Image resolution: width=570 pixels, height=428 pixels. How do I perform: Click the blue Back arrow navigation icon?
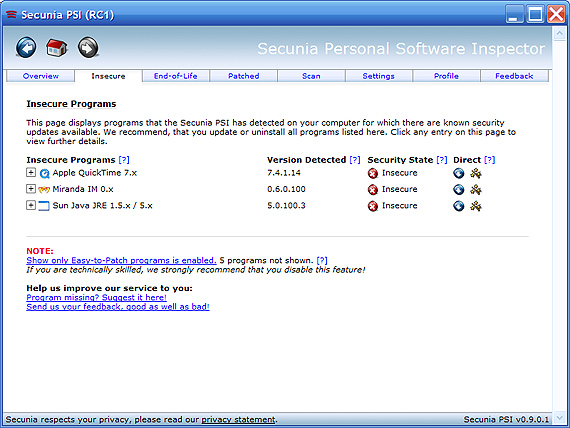coord(26,47)
